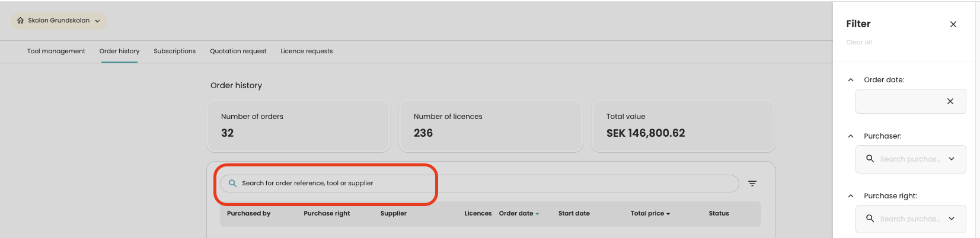This screenshot has height=238, width=980.
Task: Collapse the Purchaser filter section
Action: pos(851,136)
